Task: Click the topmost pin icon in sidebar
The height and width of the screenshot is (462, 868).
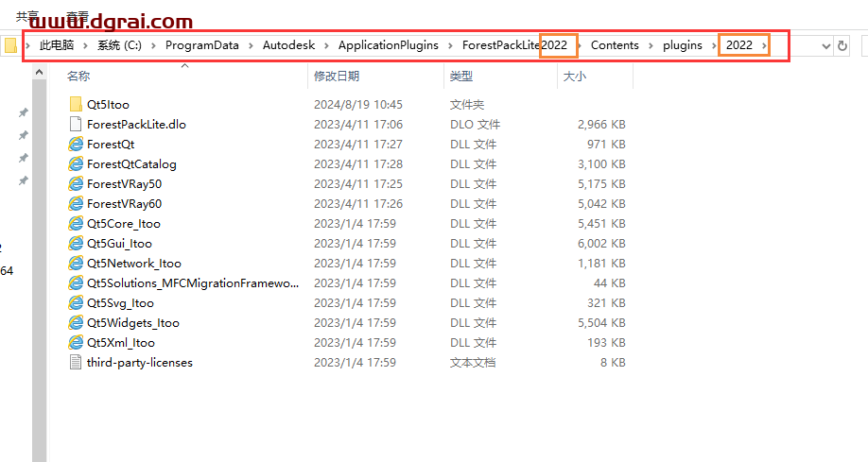Action: (24, 112)
